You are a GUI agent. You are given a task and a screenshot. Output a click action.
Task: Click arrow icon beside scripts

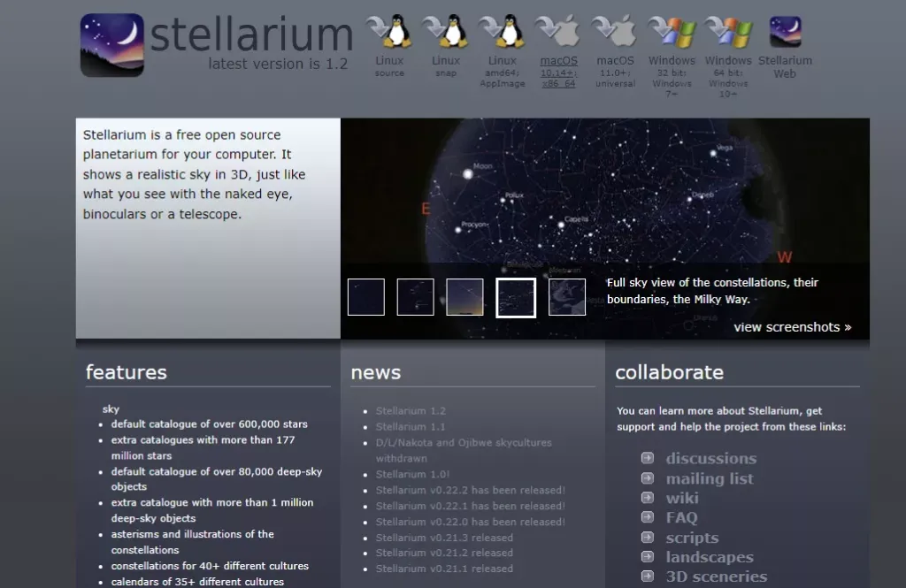pyautogui.click(x=647, y=538)
